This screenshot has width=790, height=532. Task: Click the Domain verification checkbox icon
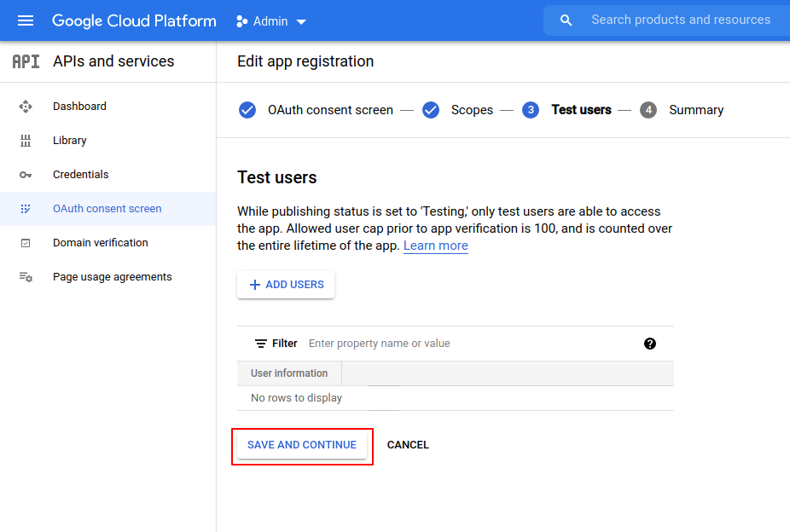pos(26,243)
